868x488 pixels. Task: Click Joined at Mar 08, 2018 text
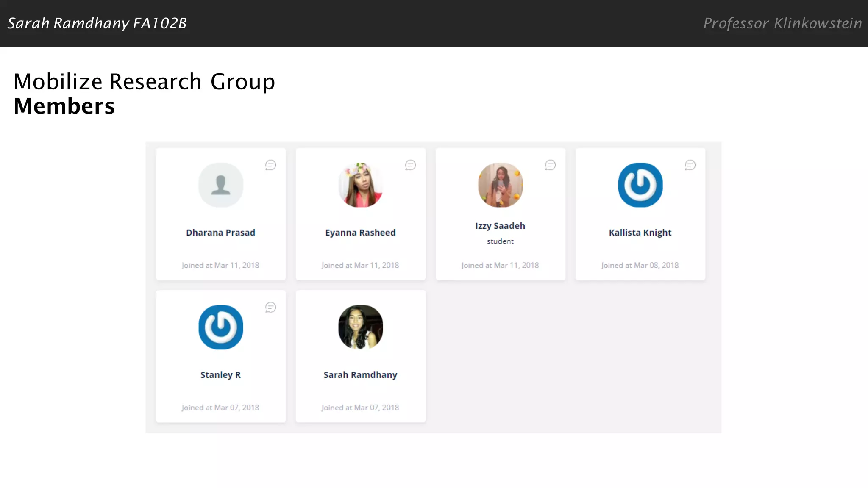640,265
